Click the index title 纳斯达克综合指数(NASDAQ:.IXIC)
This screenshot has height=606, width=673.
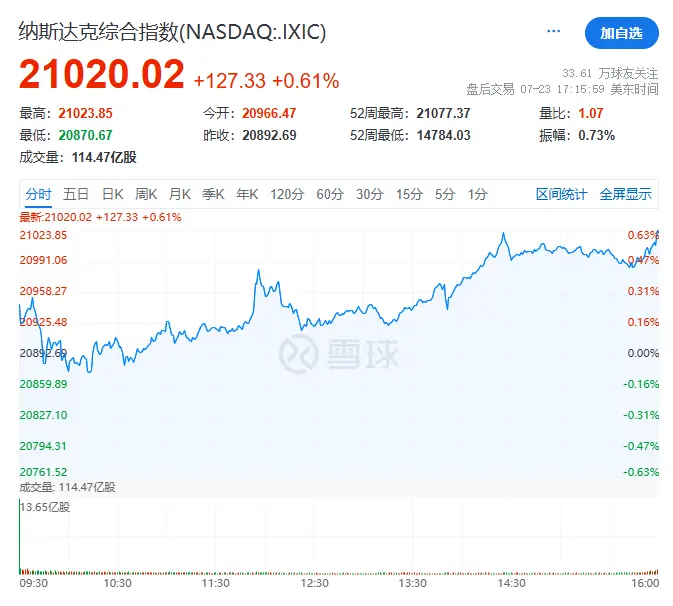click(173, 32)
